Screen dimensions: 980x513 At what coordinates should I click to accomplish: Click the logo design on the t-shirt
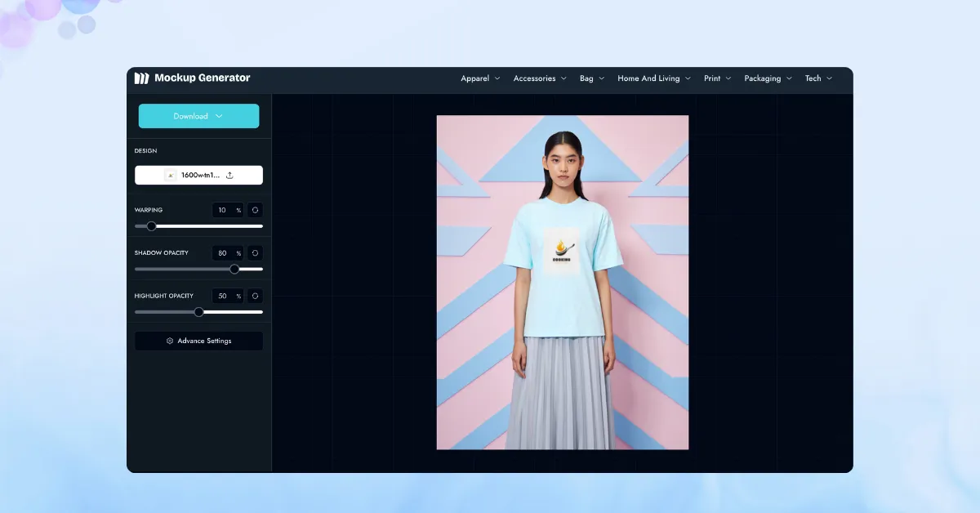[x=562, y=251]
